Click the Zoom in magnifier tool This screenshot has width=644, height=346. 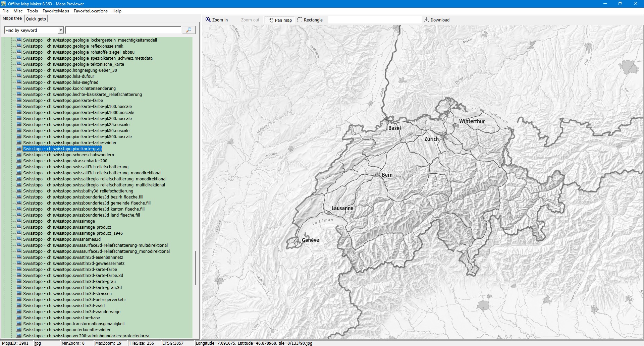tap(217, 20)
